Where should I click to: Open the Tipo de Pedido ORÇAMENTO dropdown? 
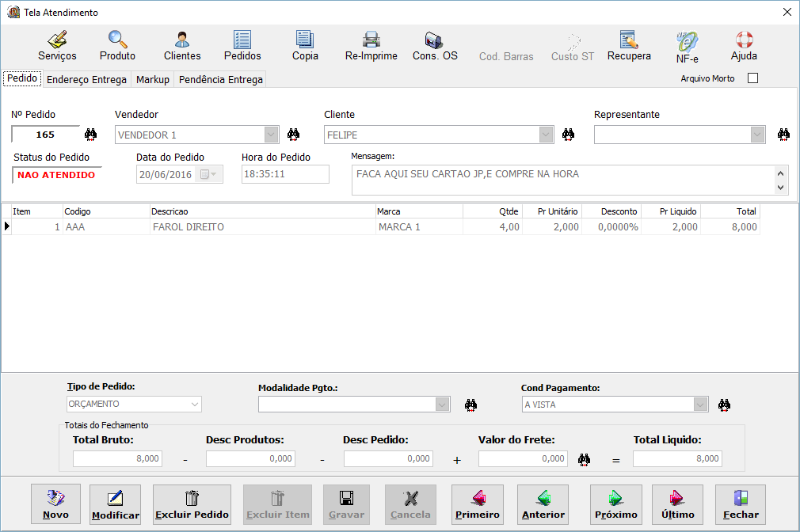(x=194, y=404)
